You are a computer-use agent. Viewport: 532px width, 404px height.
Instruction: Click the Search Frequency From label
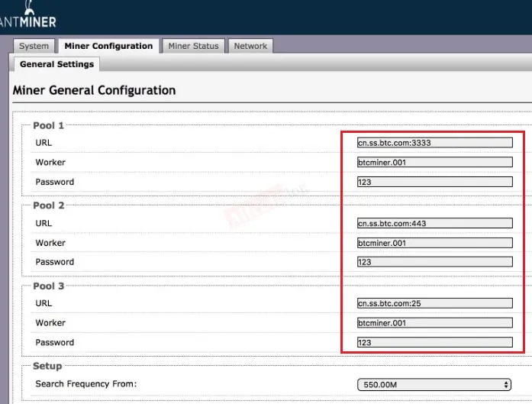pyautogui.click(x=85, y=384)
